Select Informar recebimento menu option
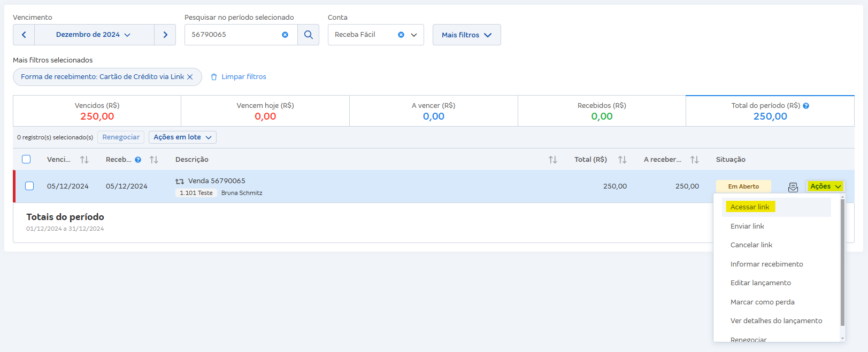This screenshot has width=868, height=352. [x=766, y=264]
